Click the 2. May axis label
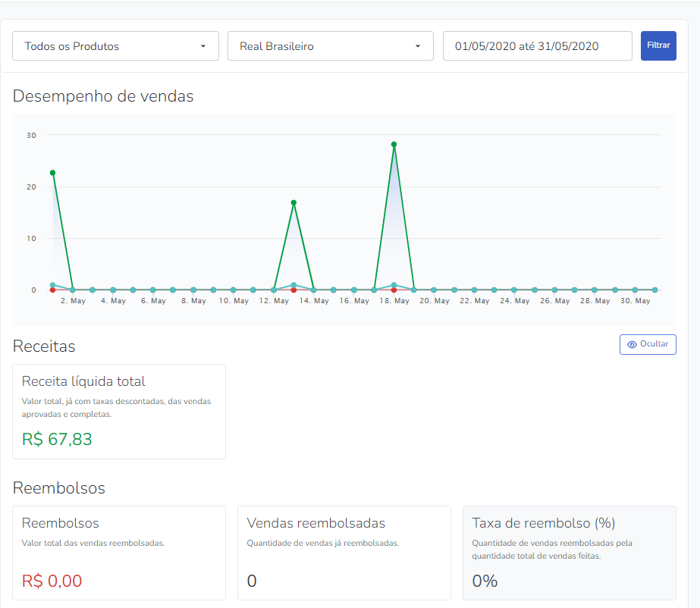Image resolution: width=700 pixels, height=608 pixels. pyautogui.click(x=74, y=301)
